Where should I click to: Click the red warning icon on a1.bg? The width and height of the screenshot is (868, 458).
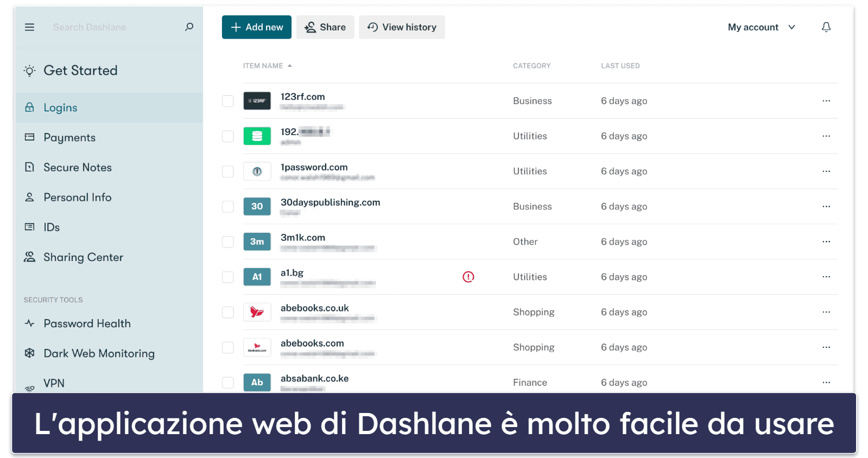tap(468, 277)
